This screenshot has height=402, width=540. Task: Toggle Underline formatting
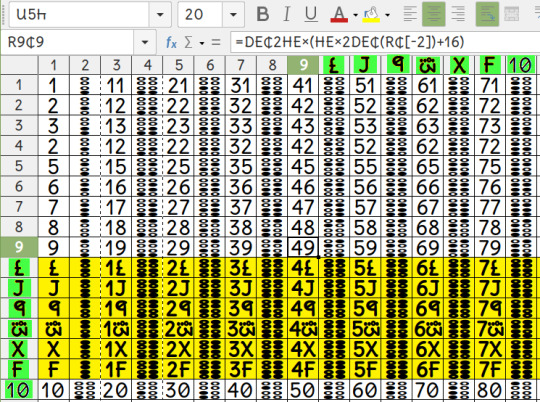coord(311,14)
